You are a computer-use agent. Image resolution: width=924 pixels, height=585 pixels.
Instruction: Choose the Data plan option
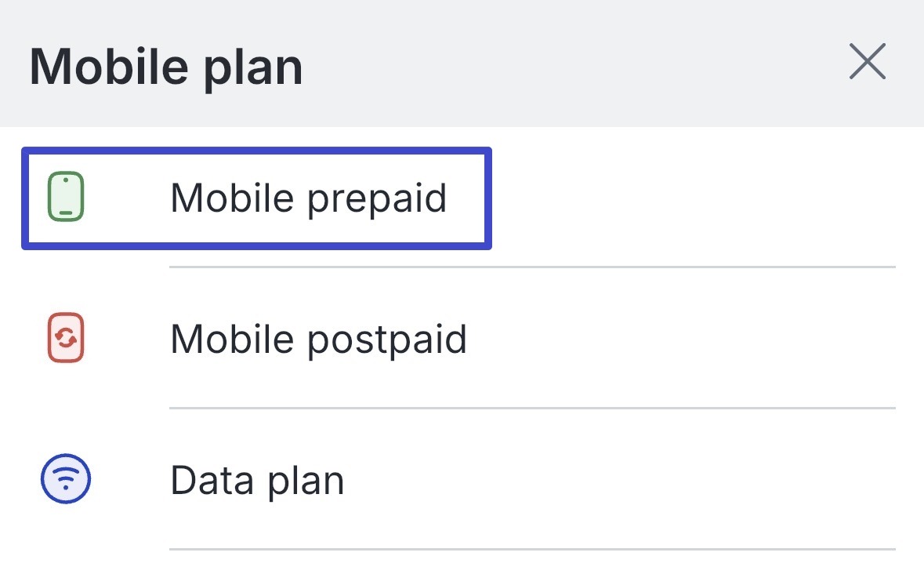tap(257, 480)
